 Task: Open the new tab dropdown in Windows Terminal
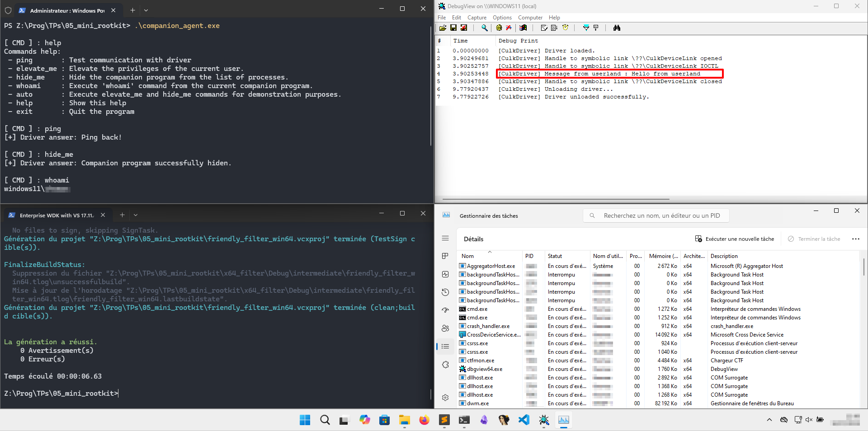pyautogui.click(x=146, y=10)
